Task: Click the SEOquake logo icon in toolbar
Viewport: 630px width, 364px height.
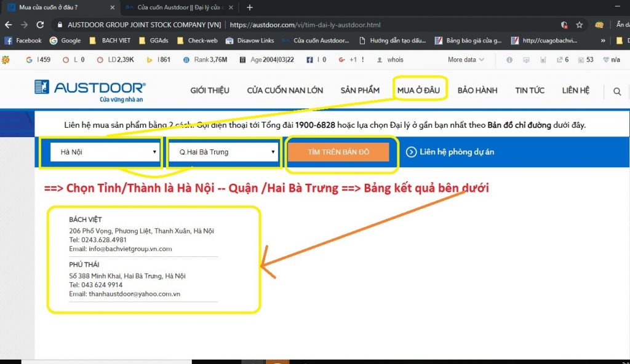Action: click(6, 60)
